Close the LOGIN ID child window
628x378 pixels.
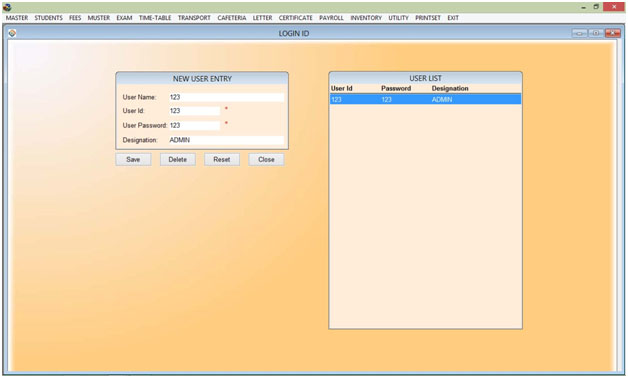point(613,33)
